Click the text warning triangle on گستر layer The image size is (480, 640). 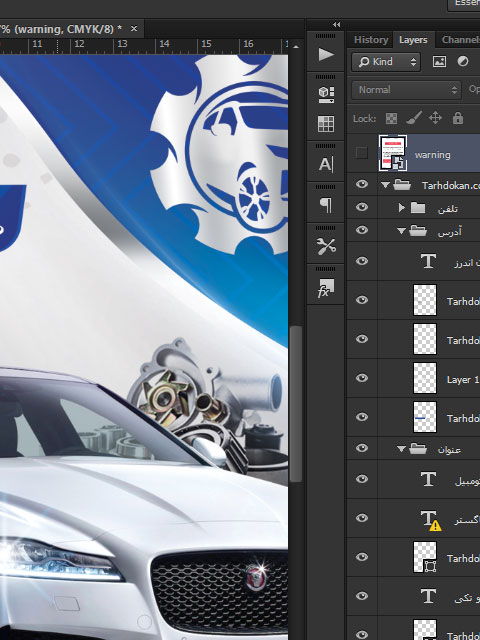(x=436, y=526)
